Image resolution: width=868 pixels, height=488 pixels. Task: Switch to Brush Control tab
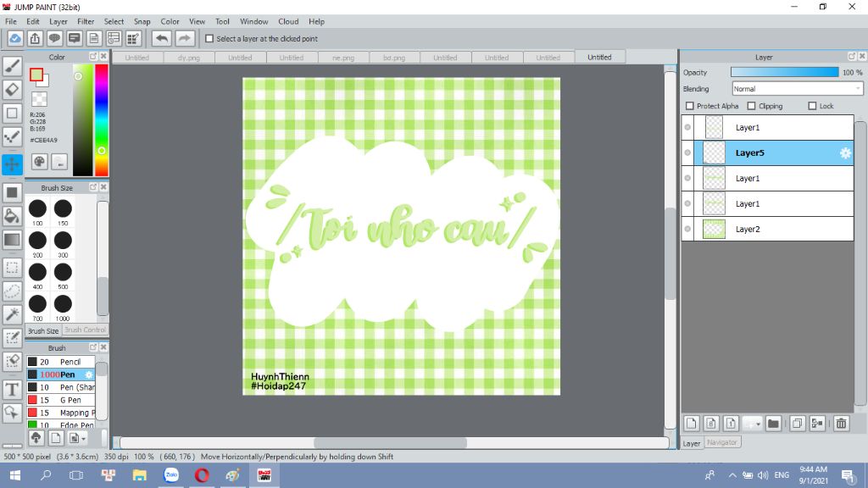tap(85, 330)
